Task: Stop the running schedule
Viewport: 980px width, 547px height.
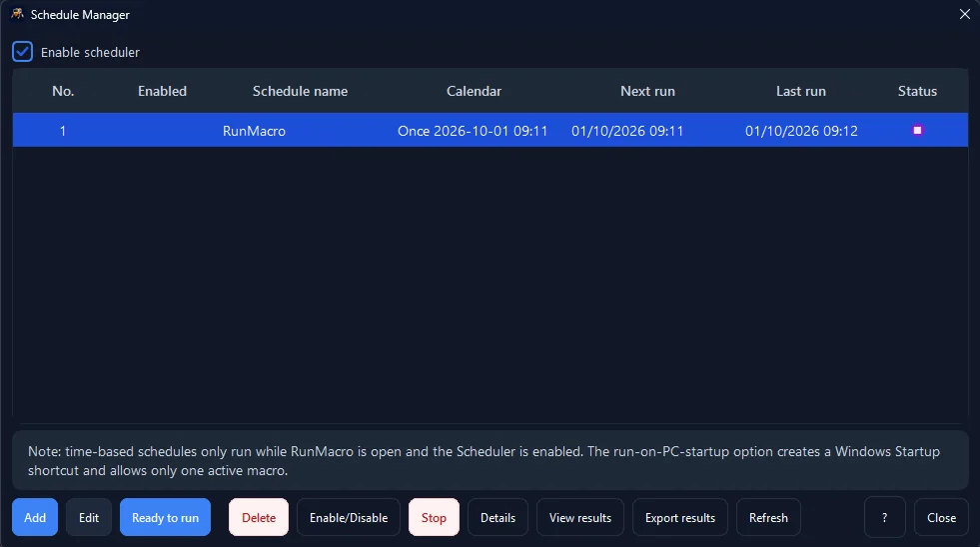Action: coord(434,518)
